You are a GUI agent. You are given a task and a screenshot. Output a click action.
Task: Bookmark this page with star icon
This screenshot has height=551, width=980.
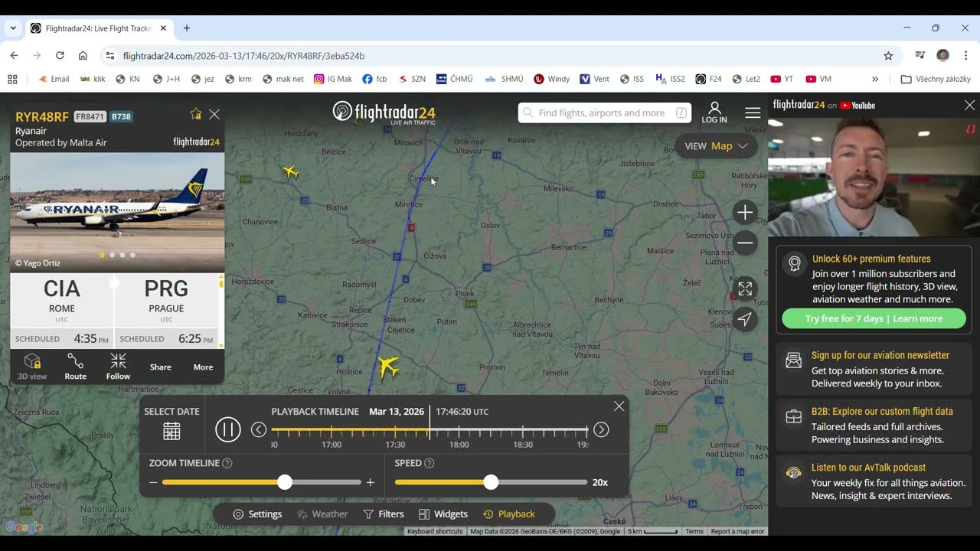[x=888, y=56]
